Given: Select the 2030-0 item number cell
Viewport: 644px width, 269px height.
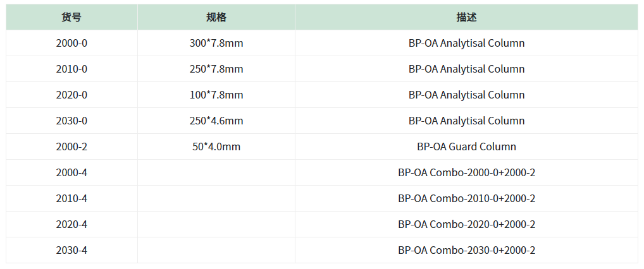Looking at the screenshot, I should tap(71, 121).
